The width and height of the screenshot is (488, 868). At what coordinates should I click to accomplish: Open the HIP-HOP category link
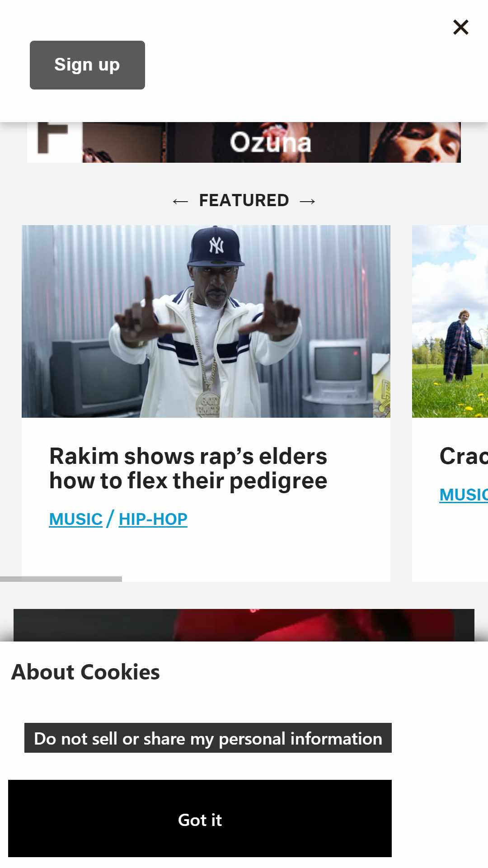pyautogui.click(x=153, y=519)
